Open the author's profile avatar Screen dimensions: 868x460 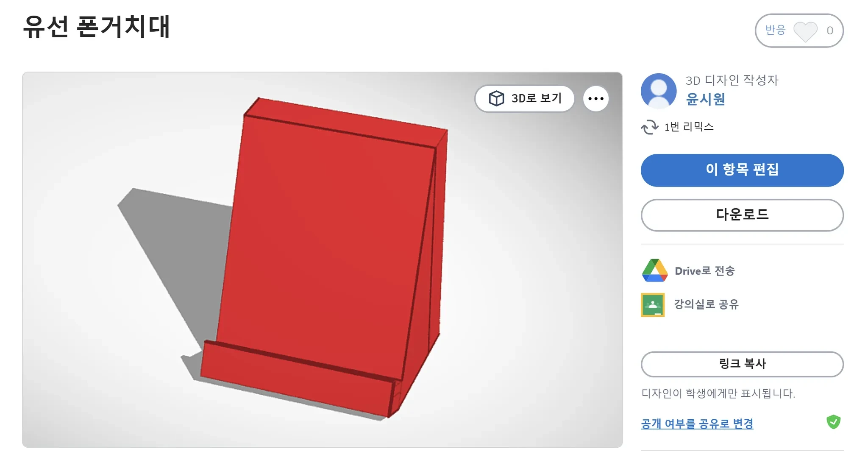(659, 91)
